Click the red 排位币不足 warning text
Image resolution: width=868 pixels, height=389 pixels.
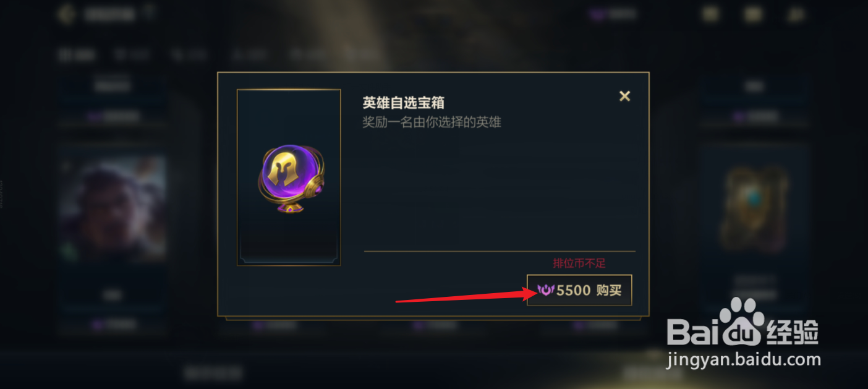[x=579, y=263]
